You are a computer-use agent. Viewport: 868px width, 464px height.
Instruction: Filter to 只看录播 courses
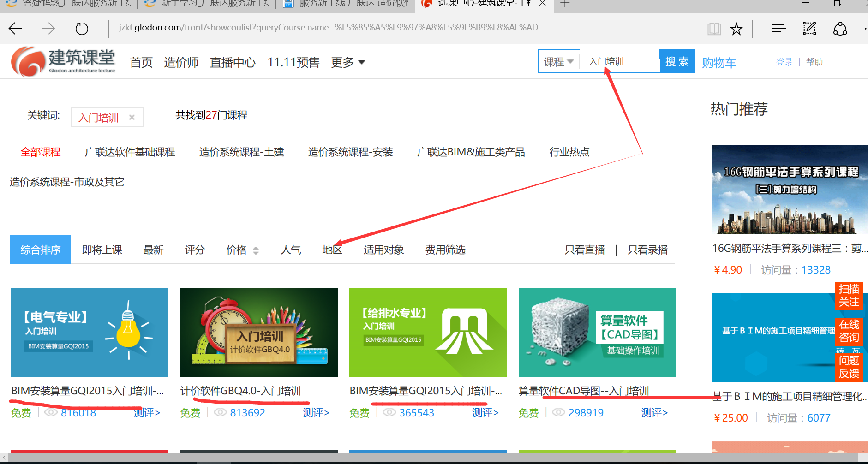[647, 250]
